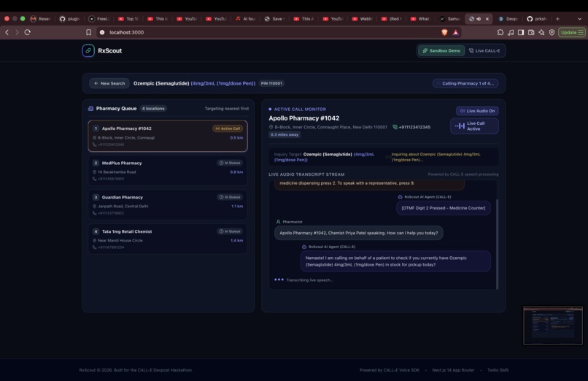
Task: Switch to the GitHub prksh tab
Action: [538, 19]
